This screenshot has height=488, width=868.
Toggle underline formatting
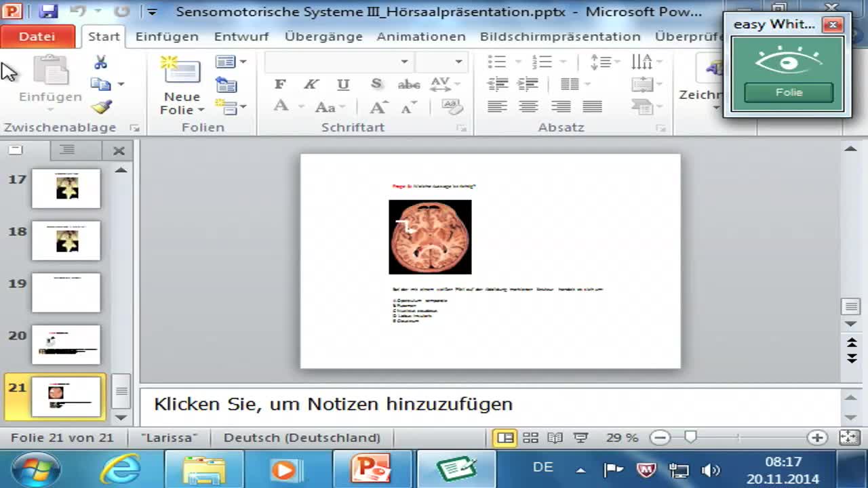343,84
